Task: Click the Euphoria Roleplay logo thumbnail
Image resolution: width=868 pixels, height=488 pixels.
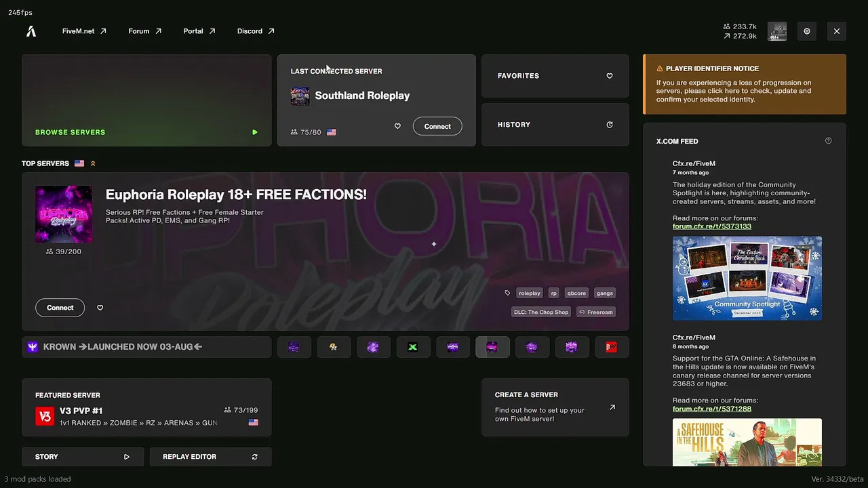Action: tap(64, 214)
